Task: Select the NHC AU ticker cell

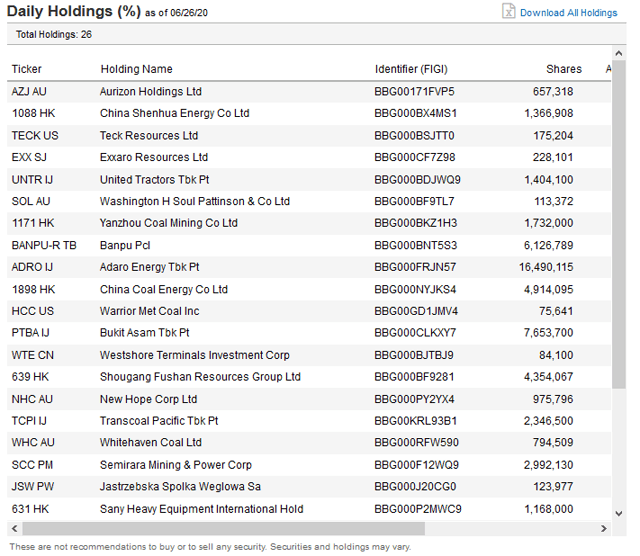Action: click(x=32, y=399)
